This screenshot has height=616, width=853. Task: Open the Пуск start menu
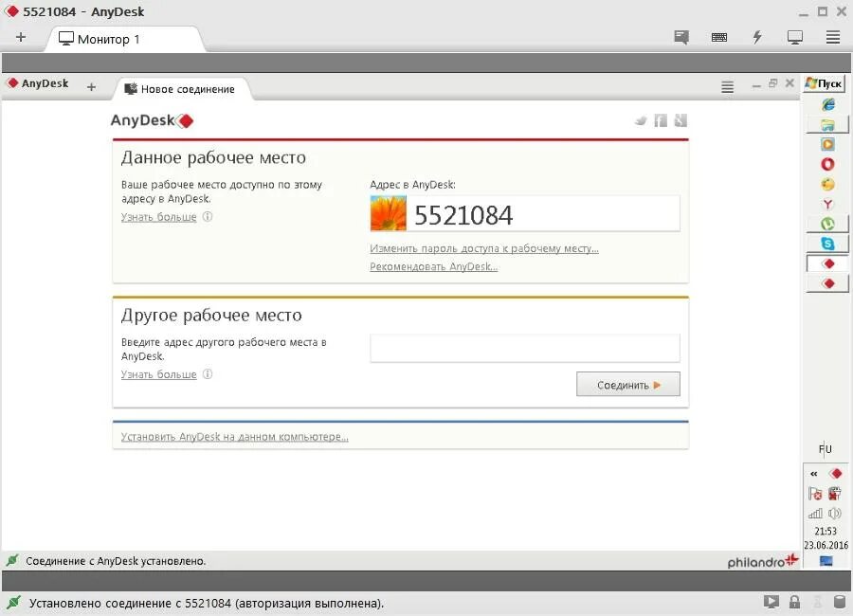point(825,83)
